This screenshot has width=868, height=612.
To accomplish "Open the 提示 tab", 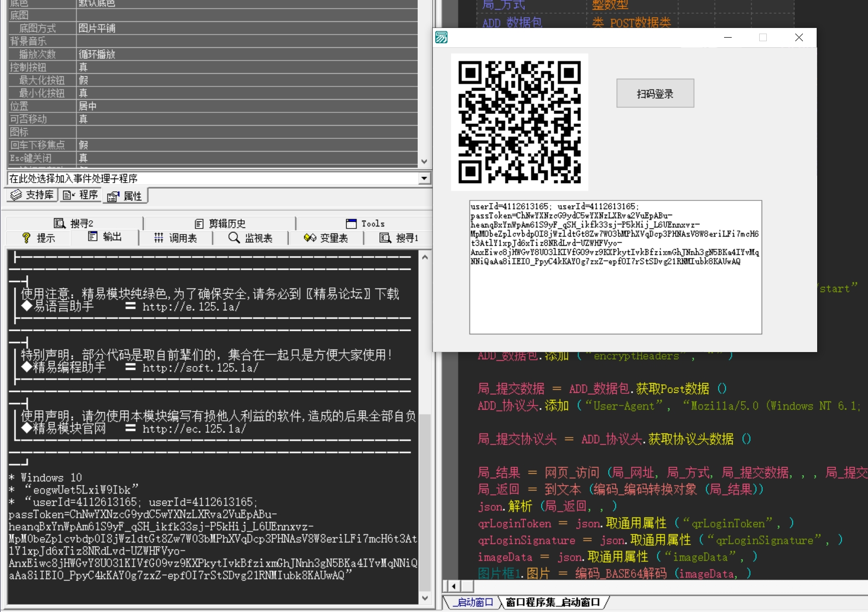I will click(39, 238).
